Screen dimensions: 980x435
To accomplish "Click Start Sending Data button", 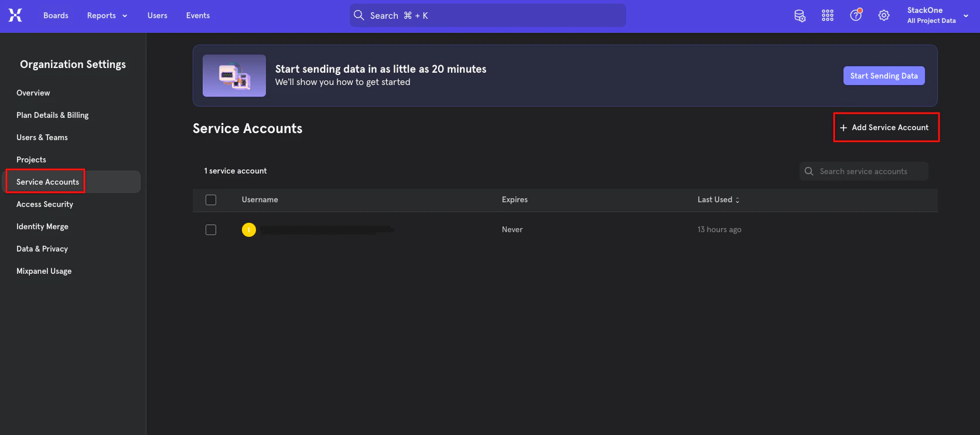I will pos(884,76).
